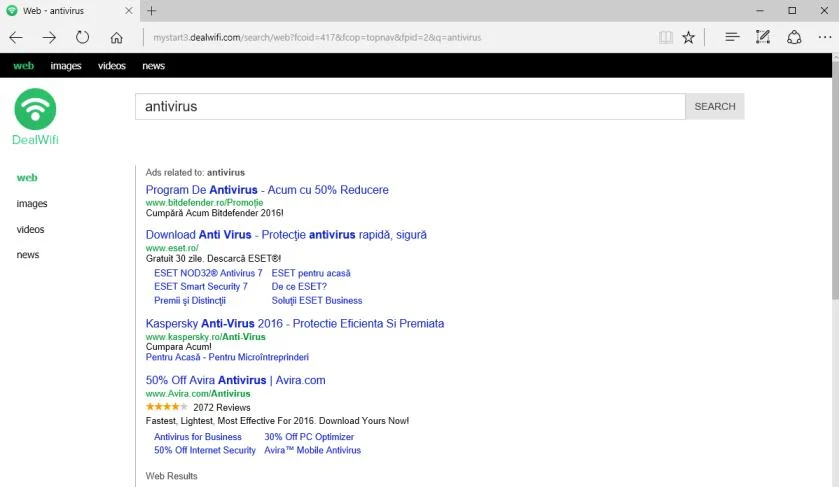Open '50% Off Avira Antivirus' ad link
Image resolution: width=839 pixels, height=487 pixels.
235,380
